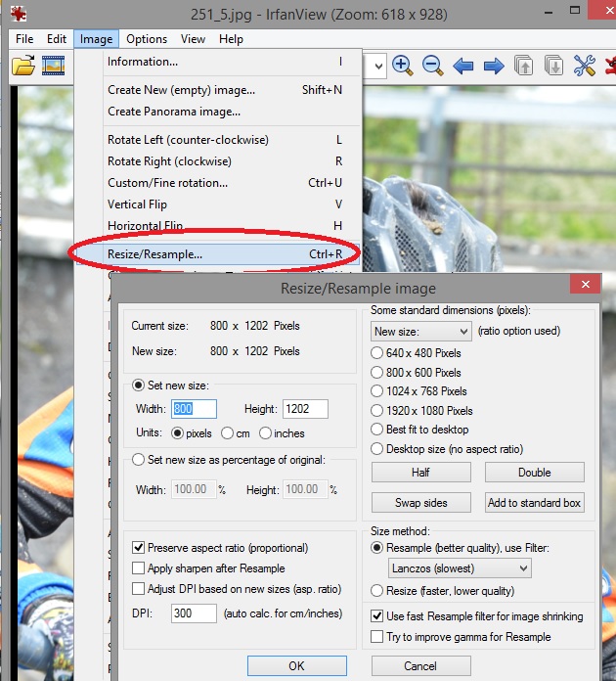The image size is (616, 681).
Task: Click the Swap sides button
Action: pos(421,503)
